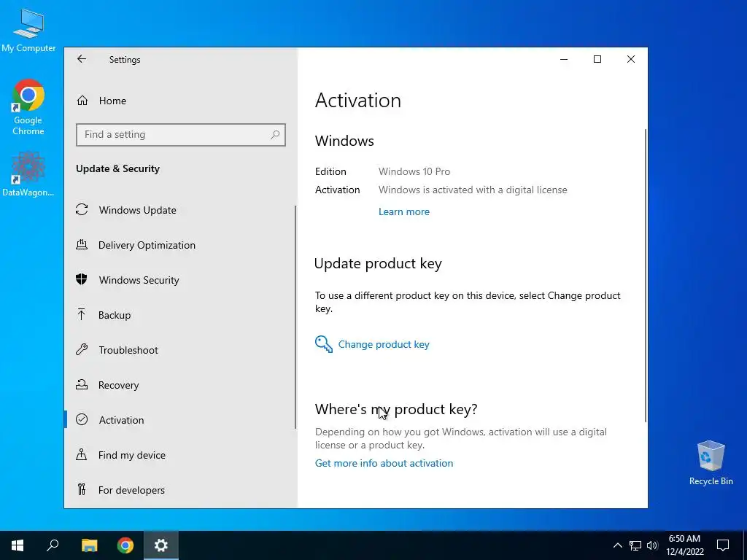Select the Recovery icon in the sidebar
The width and height of the screenshot is (747, 560).
coord(82,384)
